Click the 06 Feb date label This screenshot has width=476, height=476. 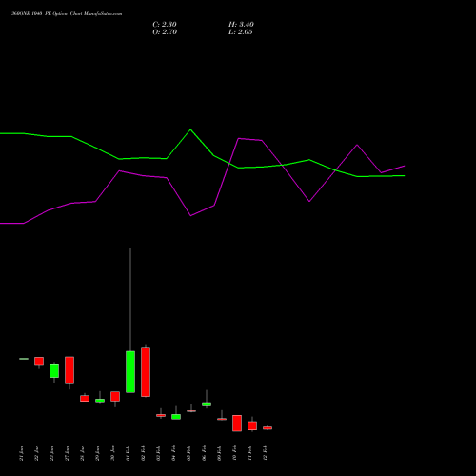(205, 453)
